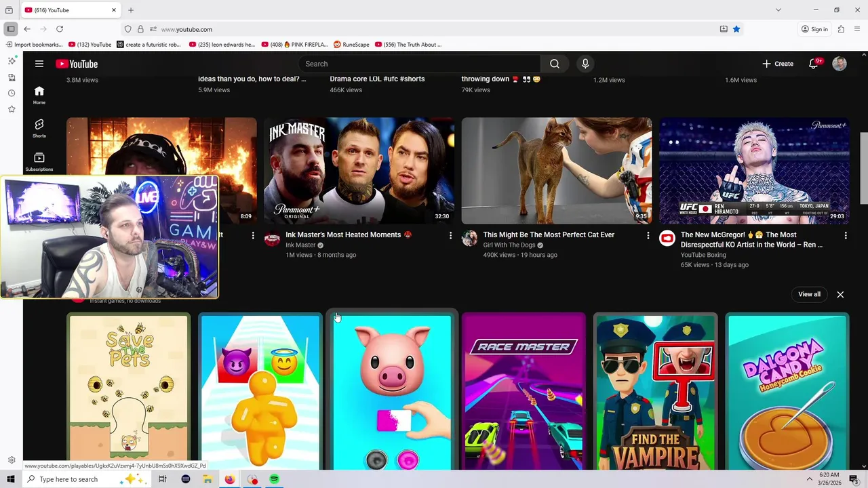The height and width of the screenshot is (488, 868).
Task: Play the Save the Pets game
Action: coord(129,391)
